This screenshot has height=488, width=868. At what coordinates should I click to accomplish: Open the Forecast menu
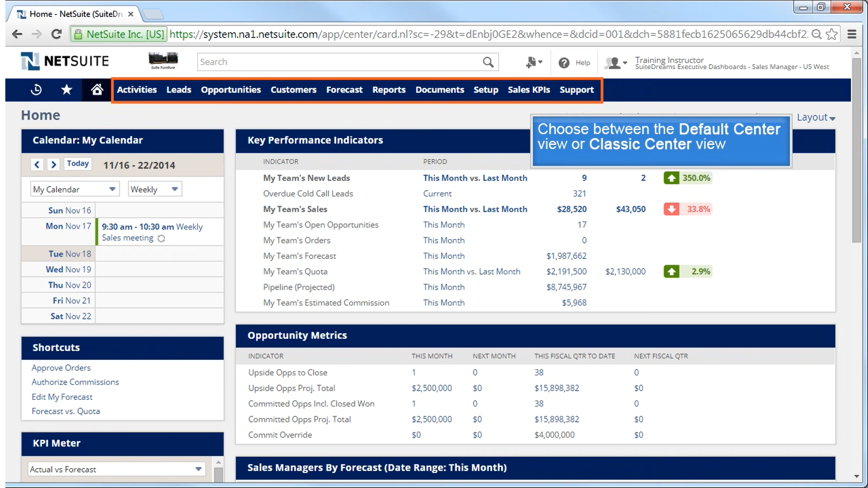pos(344,90)
